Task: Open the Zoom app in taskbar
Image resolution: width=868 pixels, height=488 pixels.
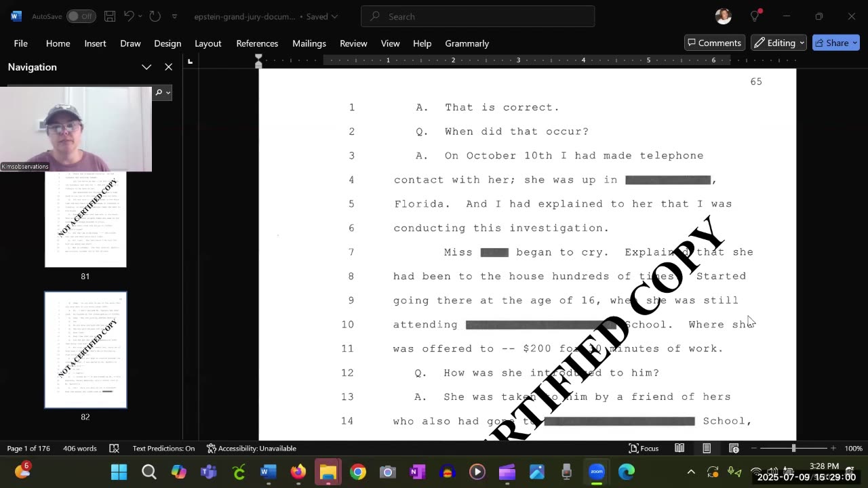Action: click(596, 472)
